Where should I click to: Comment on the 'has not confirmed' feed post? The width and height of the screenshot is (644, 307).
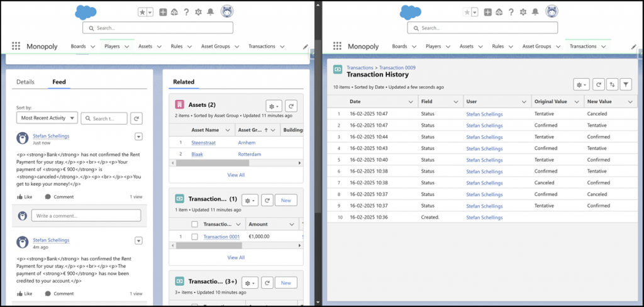tap(60, 197)
